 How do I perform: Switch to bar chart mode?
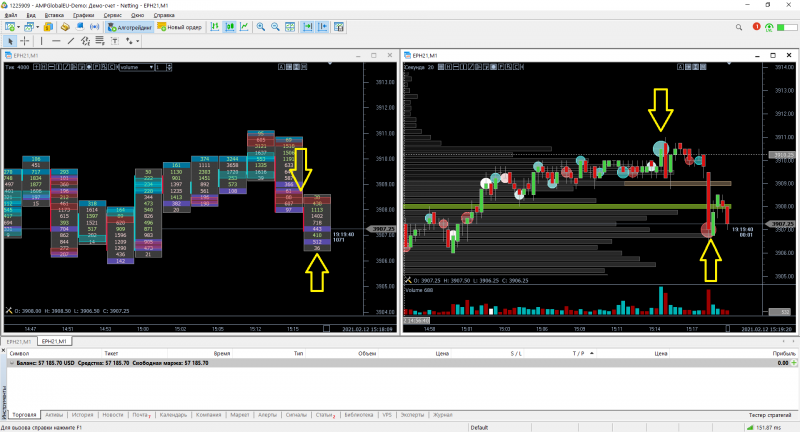pyautogui.click(x=215, y=27)
